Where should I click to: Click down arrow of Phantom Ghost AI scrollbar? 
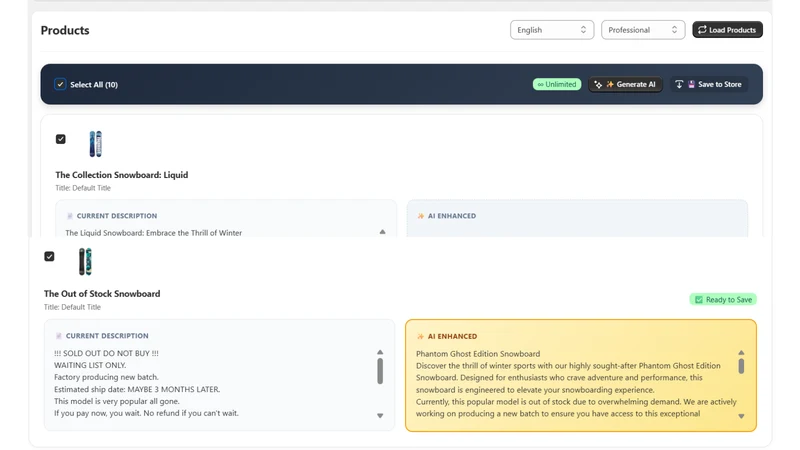click(741, 416)
